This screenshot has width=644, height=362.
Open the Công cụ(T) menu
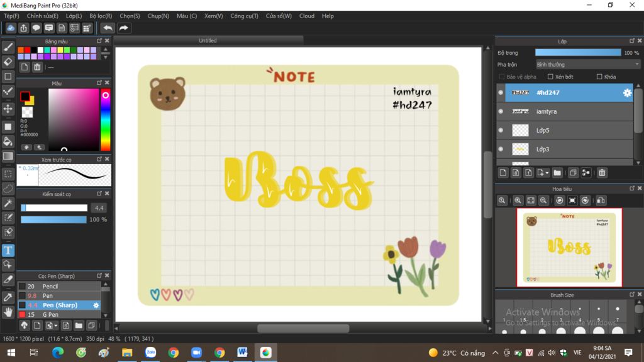point(245,16)
